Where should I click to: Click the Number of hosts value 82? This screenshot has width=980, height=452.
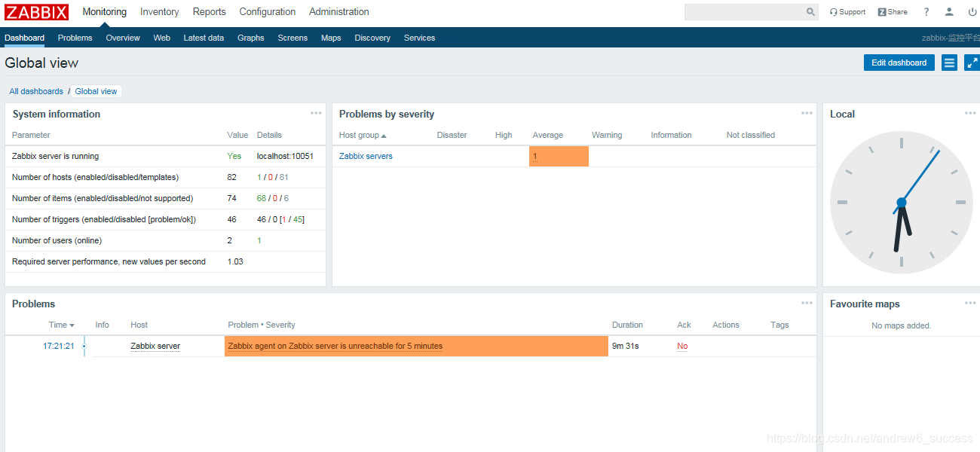232,177
